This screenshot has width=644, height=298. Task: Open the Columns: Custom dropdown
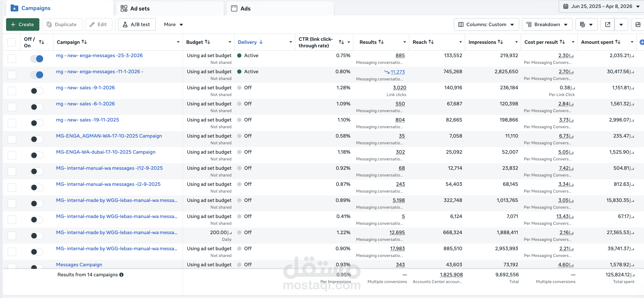486,24
